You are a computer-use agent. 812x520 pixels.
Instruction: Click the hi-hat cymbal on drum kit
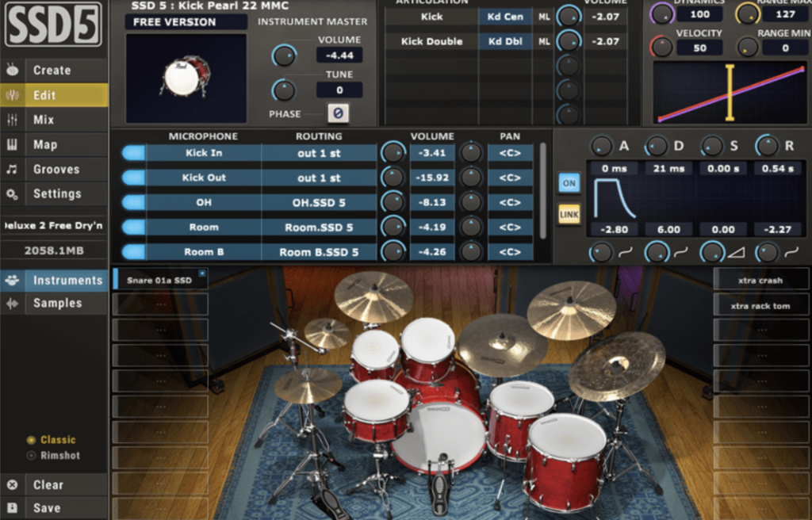pyautogui.click(x=308, y=384)
